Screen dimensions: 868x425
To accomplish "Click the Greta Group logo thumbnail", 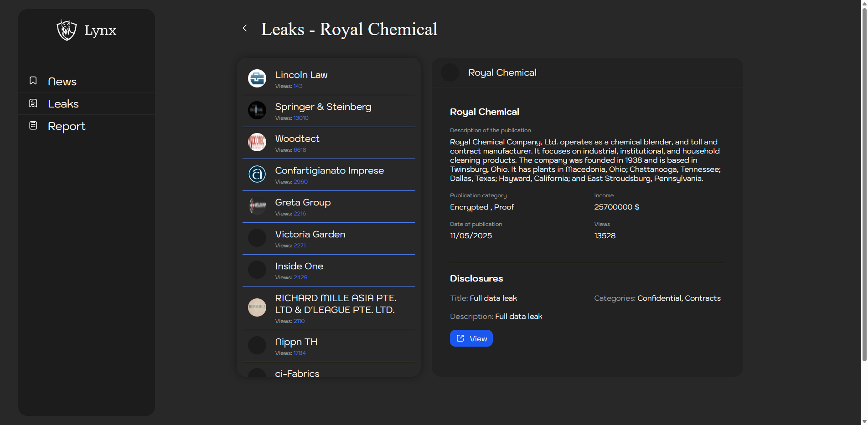I will point(257,206).
